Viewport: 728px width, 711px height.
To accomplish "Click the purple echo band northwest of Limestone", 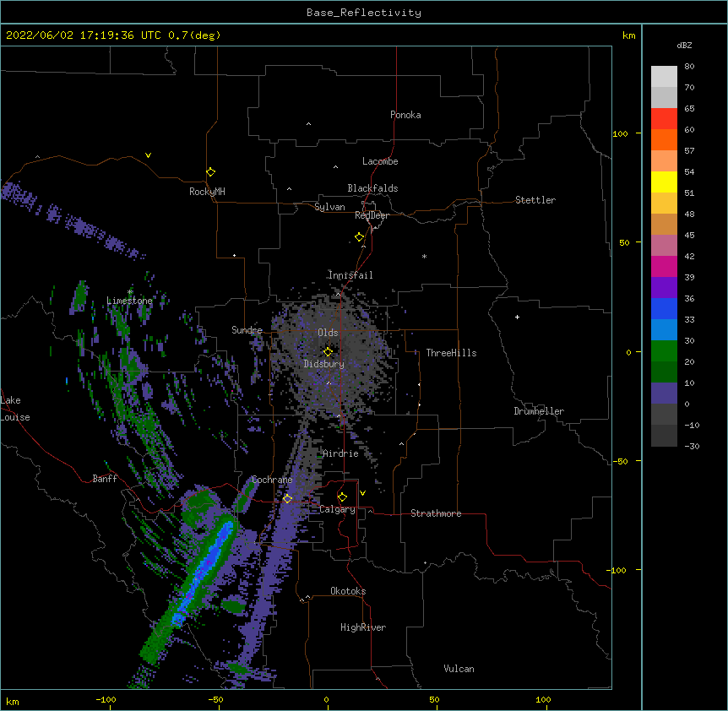I will click(x=74, y=220).
